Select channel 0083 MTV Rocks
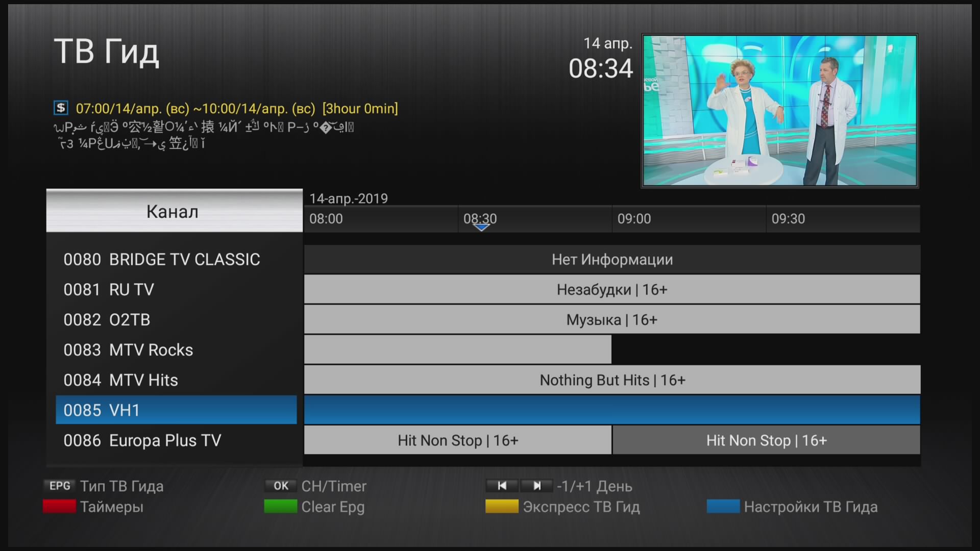This screenshot has width=980, height=551. [x=176, y=349]
